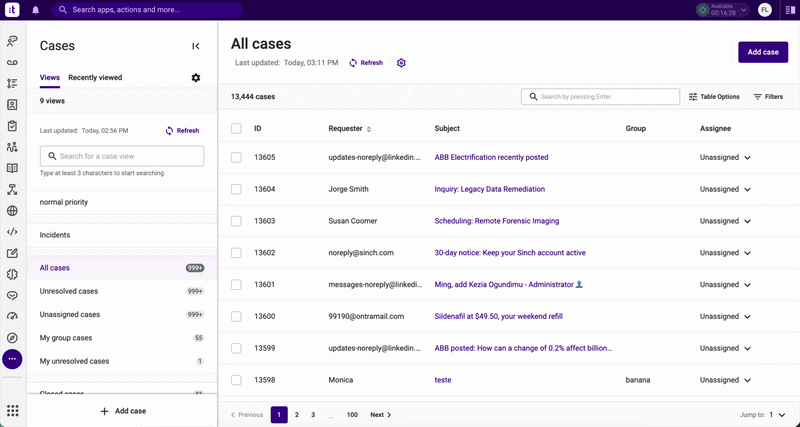Image resolution: width=800 pixels, height=427 pixels.
Task: Open the app launcher grid icon
Action: point(13,410)
